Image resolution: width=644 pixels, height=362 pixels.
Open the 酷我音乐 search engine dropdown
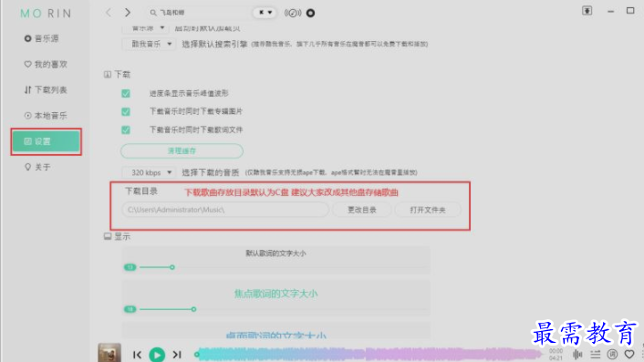point(150,44)
